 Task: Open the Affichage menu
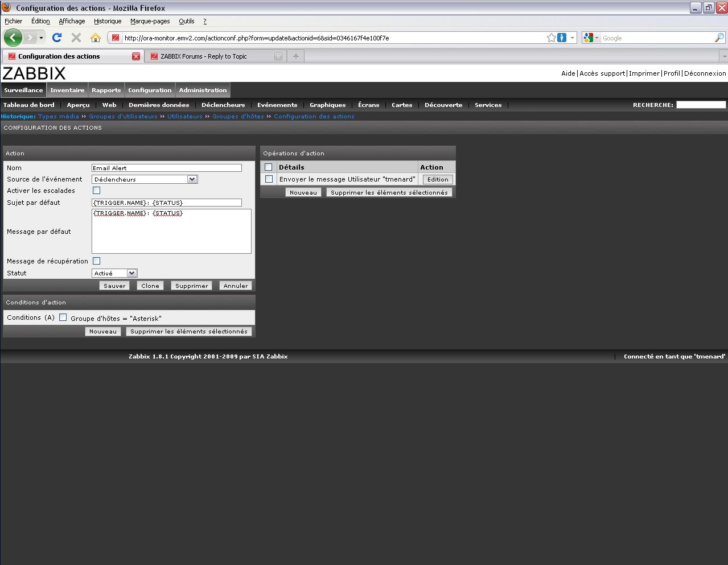[x=72, y=21]
